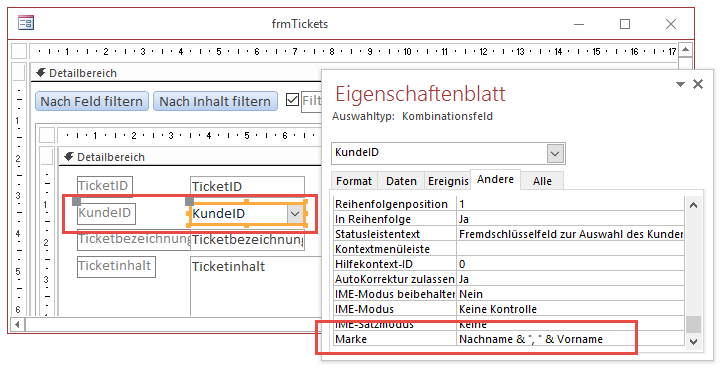Click the form's horizontal scroll left arrow
721x369 pixels.
pyautogui.click(x=17, y=324)
